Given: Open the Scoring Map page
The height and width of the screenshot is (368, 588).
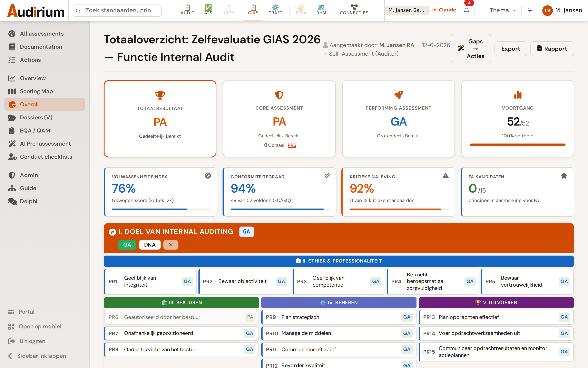Looking at the screenshot, I should click(45, 91).
